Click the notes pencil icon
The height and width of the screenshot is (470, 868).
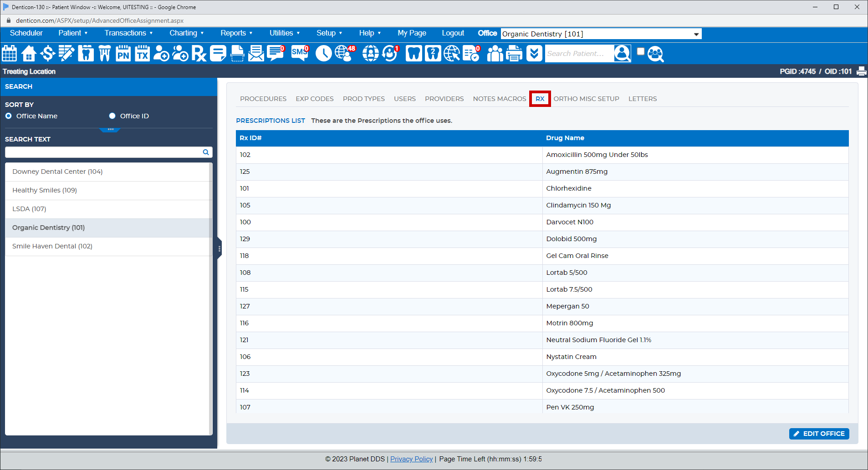pyautogui.click(x=66, y=54)
